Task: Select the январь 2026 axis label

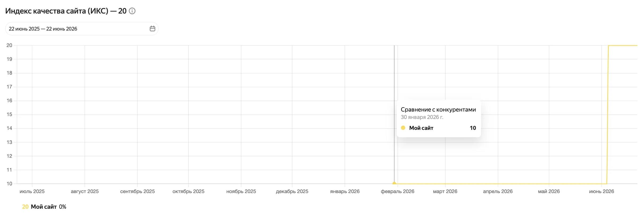Action: click(x=345, y=191)
